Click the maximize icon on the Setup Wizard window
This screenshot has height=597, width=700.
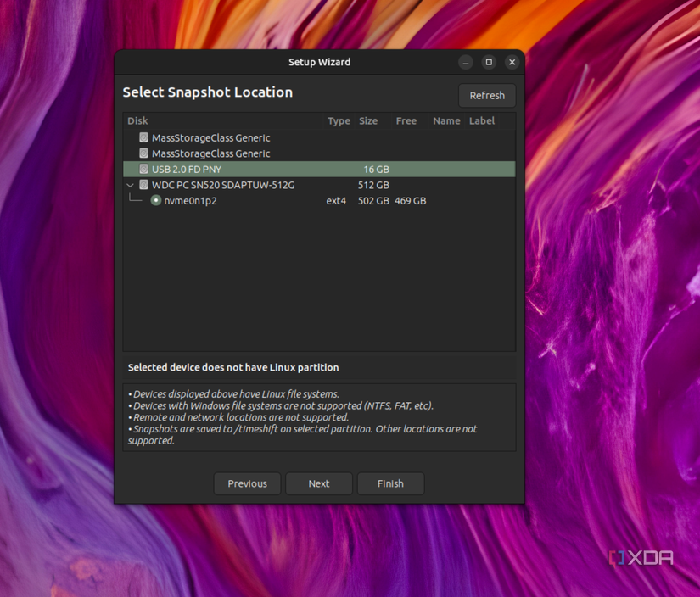coord(488,62)
